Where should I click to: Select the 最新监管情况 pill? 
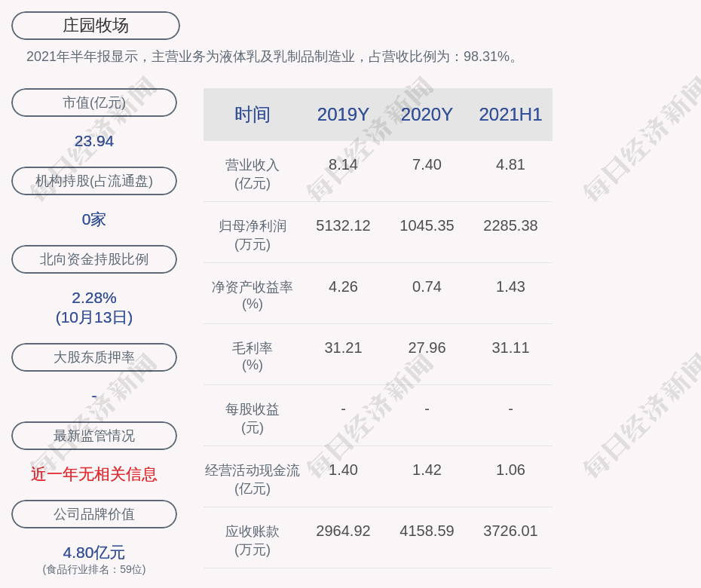(x=94, y=436)
